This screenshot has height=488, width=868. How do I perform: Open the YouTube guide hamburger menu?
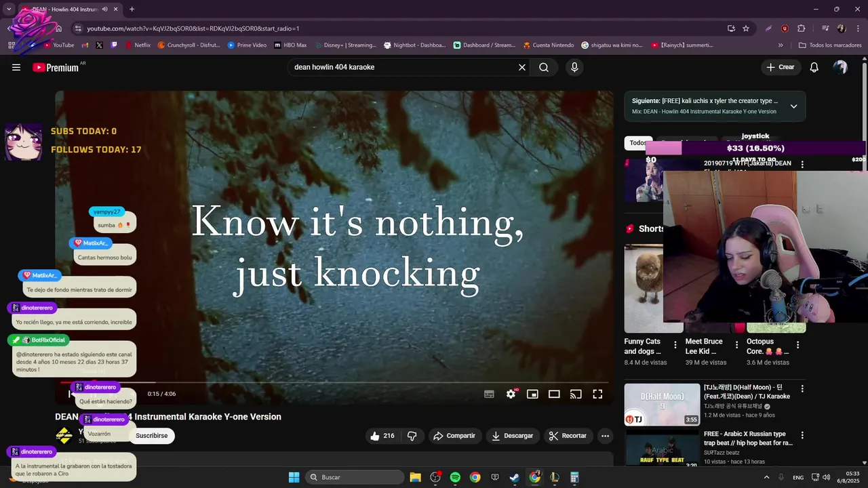click(x=16, y=67)
